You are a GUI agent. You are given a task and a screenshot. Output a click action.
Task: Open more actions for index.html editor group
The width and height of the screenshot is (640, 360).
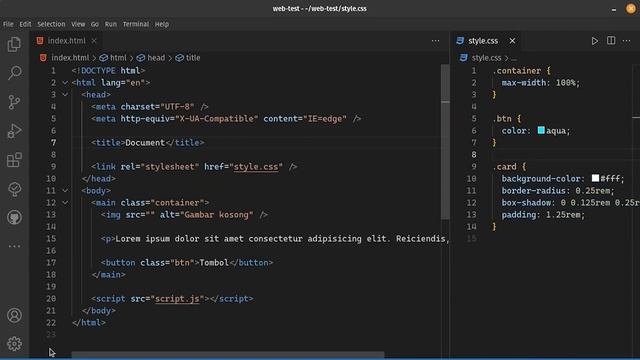[436, 41]
